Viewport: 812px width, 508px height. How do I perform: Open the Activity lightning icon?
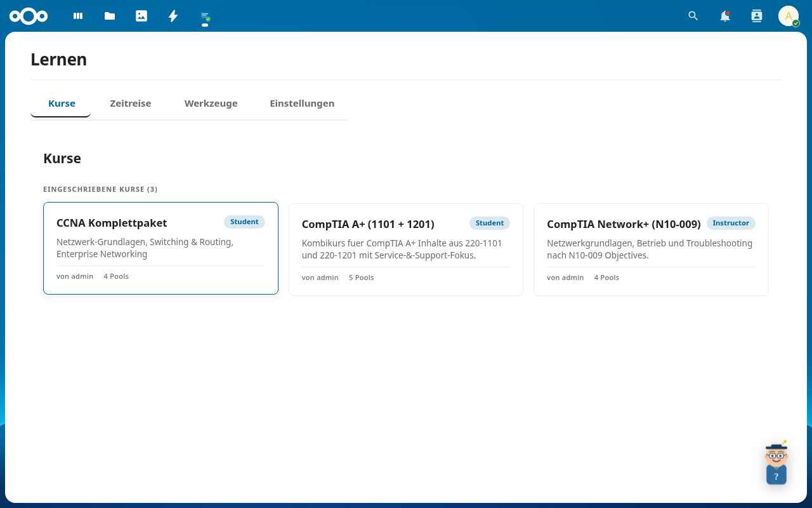(173, 15)
